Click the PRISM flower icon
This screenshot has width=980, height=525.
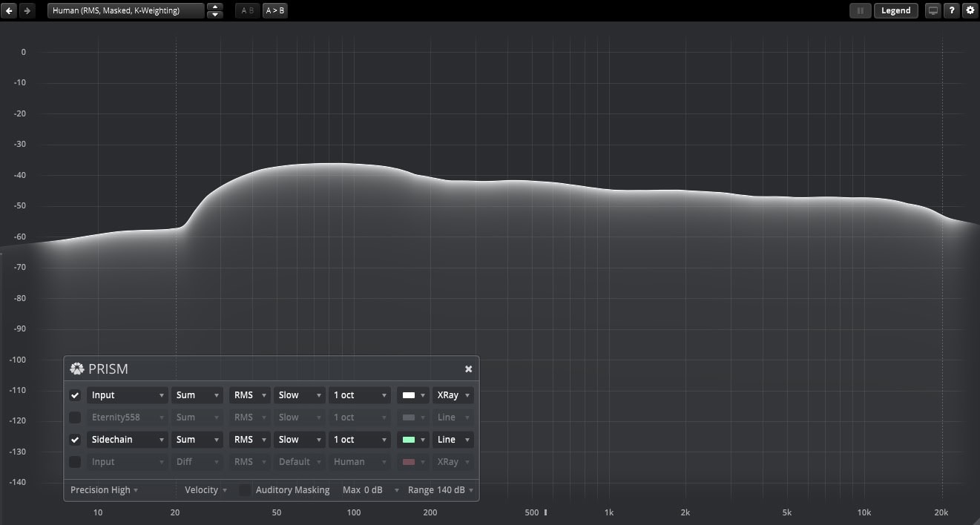point(76,369)
